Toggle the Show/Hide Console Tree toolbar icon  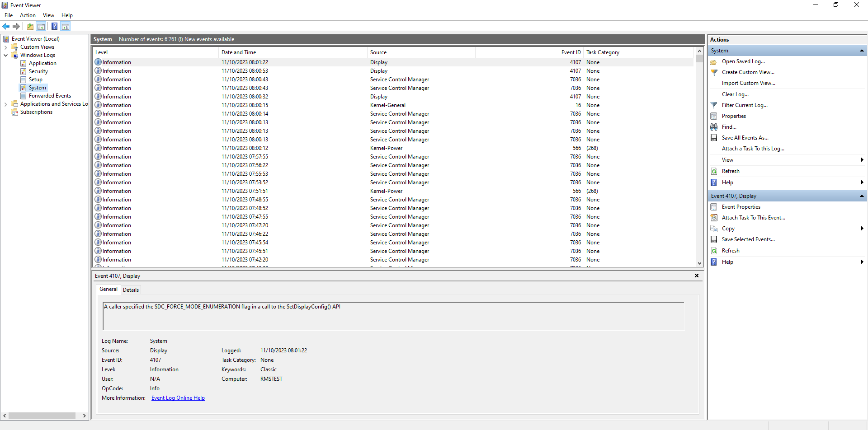41,26
